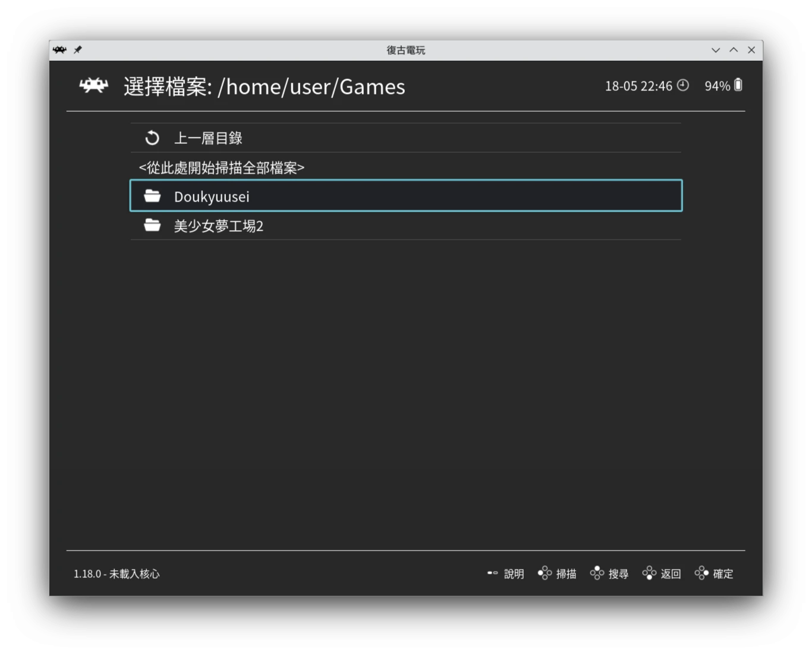The width and height of the screenshot is (812, 654).
Task: Click the 1.18.0 - 未載入核心 version text
Action: click(117, 574)
